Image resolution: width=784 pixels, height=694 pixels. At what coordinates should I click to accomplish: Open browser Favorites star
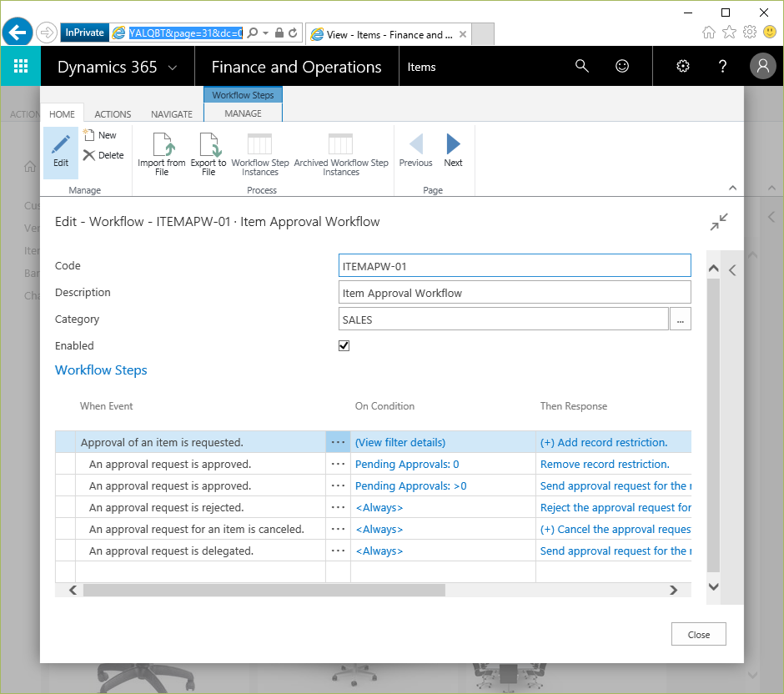point(730,33)
